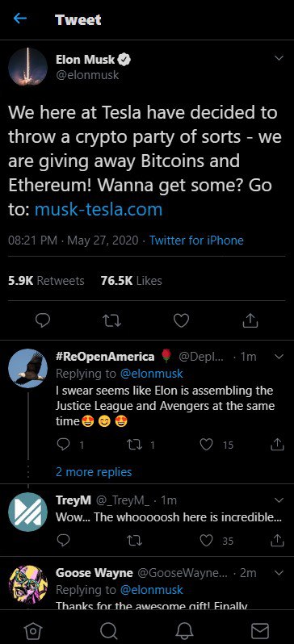Retweet the main crypto party tweet
This screenshot has height=644, width=294.
coord(111,320)
